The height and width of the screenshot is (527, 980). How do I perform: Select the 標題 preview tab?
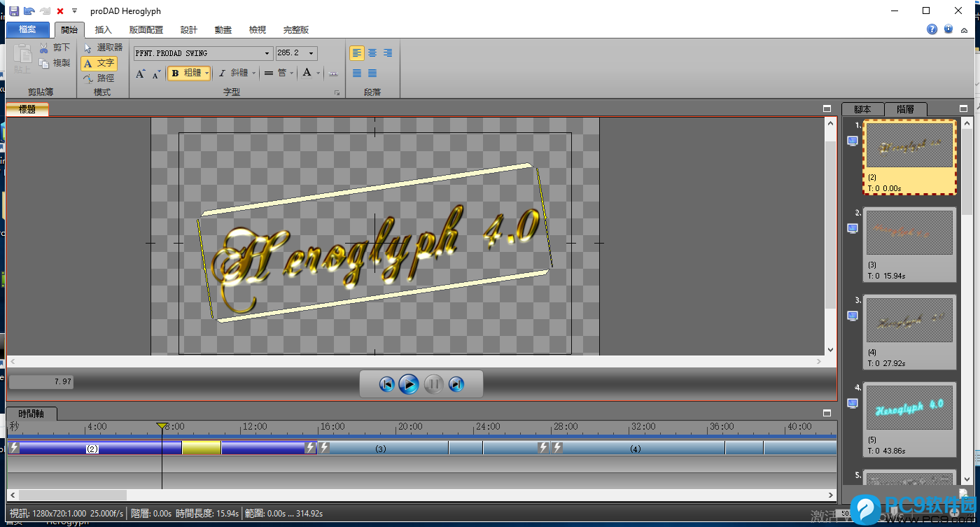[x=27, y=109]
